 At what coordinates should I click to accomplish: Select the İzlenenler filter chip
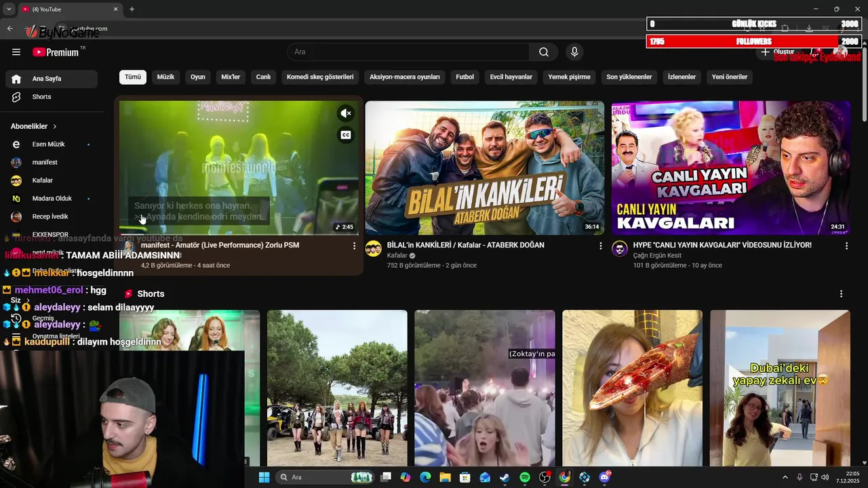click(682, 77)
